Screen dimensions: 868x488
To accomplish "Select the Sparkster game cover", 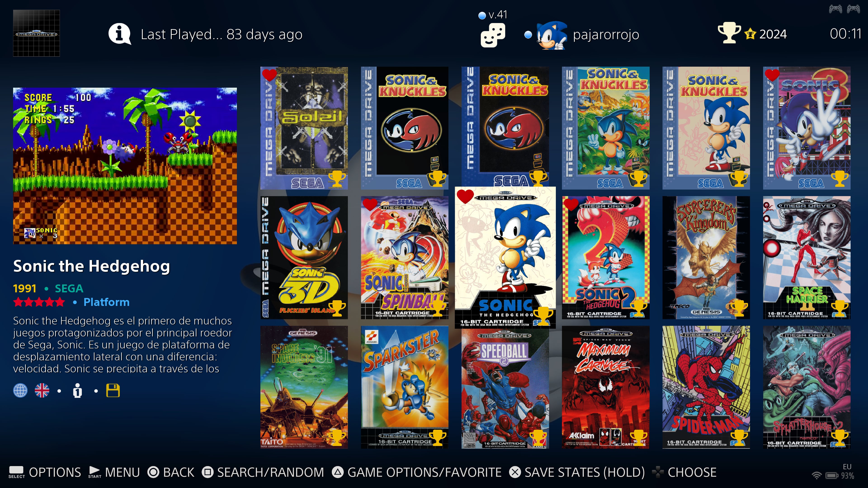I will 404,387.
